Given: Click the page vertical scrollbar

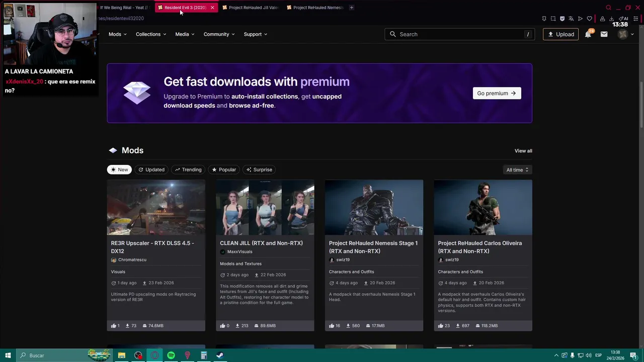Looking at the screenshot, I should [641, 106].
